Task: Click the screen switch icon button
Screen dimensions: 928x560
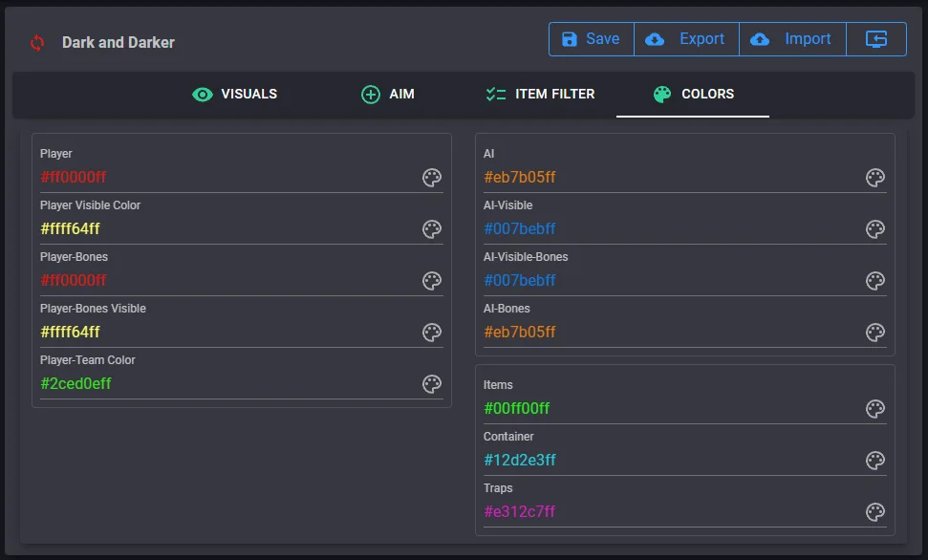Action: [x=876, y=39]
